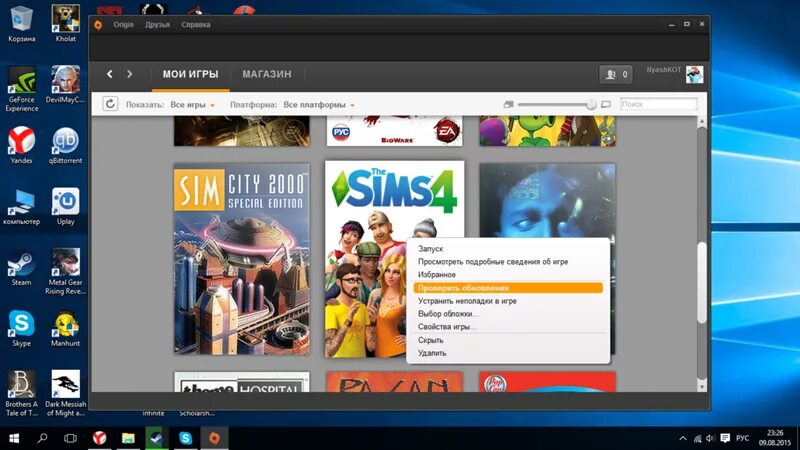Open the Action Center notification icon

coord(725,438)
